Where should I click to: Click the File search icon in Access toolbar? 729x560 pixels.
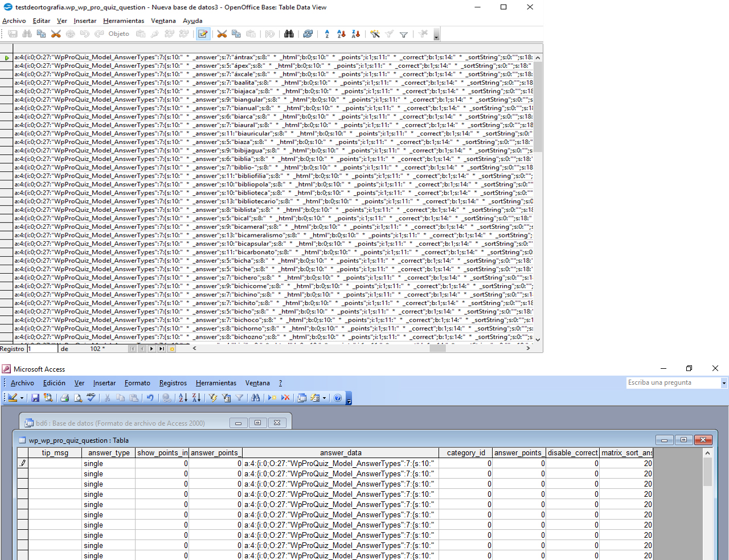point(48,398)
